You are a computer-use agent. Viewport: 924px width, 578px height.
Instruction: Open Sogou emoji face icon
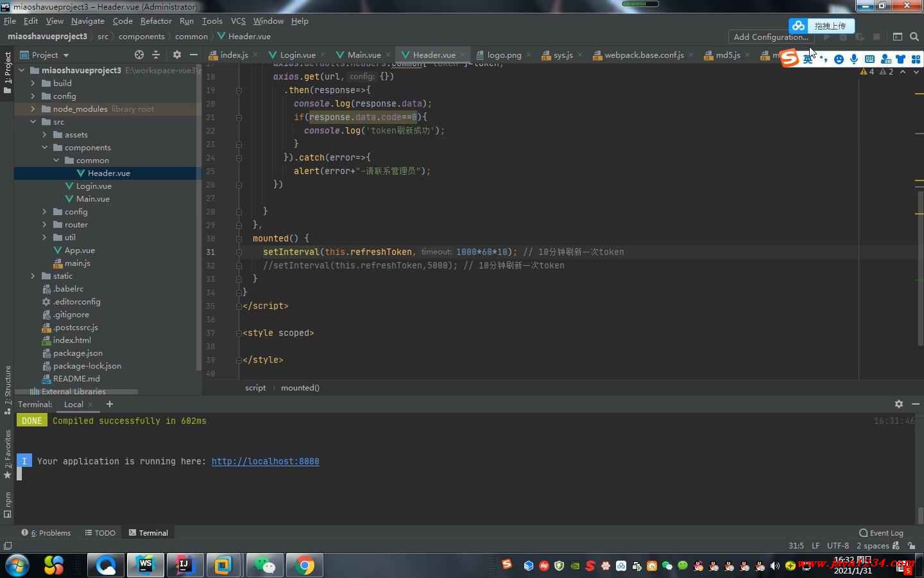(x=839, y=59)
